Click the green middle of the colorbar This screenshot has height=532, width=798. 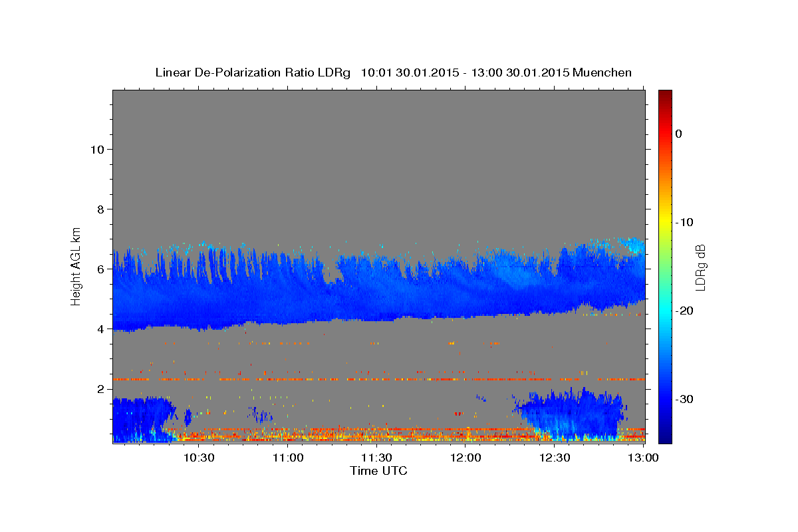click(x=665, y=266)
